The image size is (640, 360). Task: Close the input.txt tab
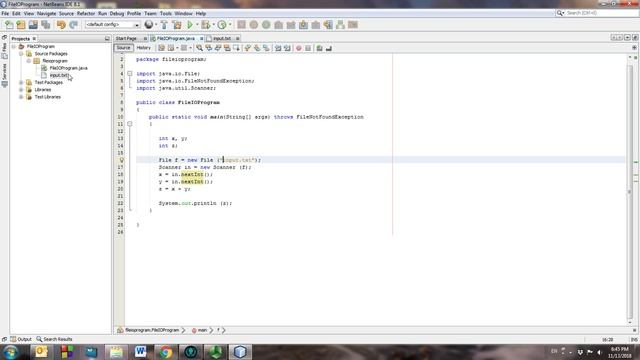coord(238,38)
